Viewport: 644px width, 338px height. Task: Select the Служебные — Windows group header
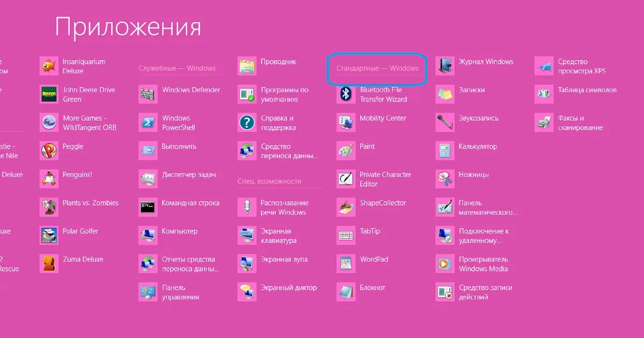[177, 68]
